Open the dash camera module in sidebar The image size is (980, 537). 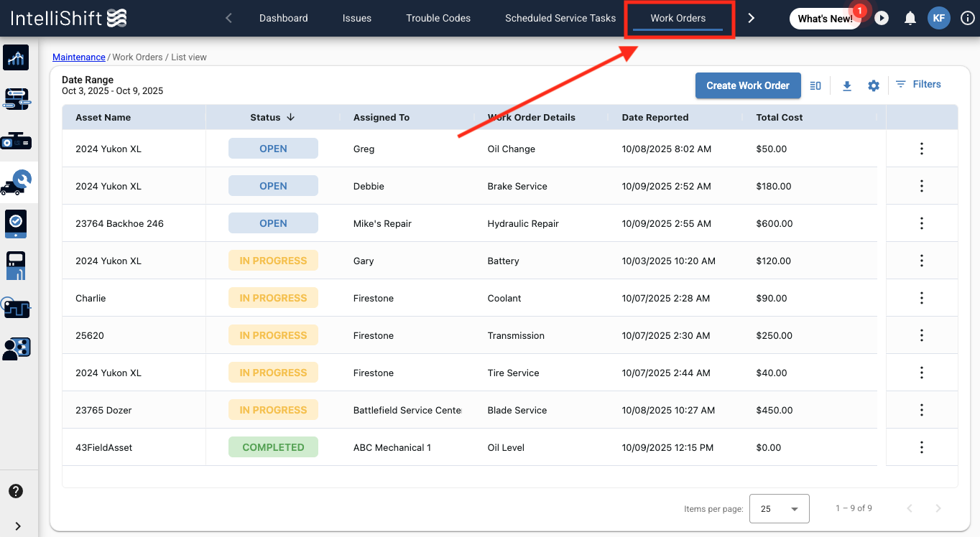[x=16, y=141]
